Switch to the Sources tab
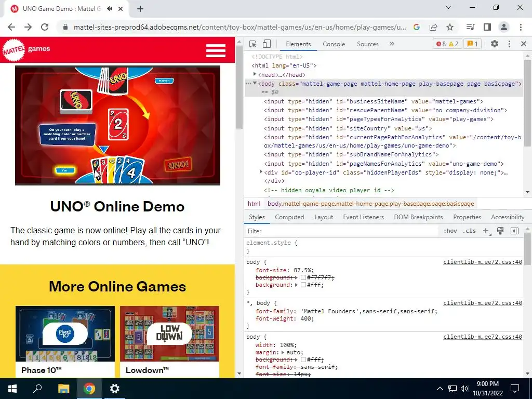Image resolution: width=532 pixels, height=399 pixels. [x=368, y=44]
